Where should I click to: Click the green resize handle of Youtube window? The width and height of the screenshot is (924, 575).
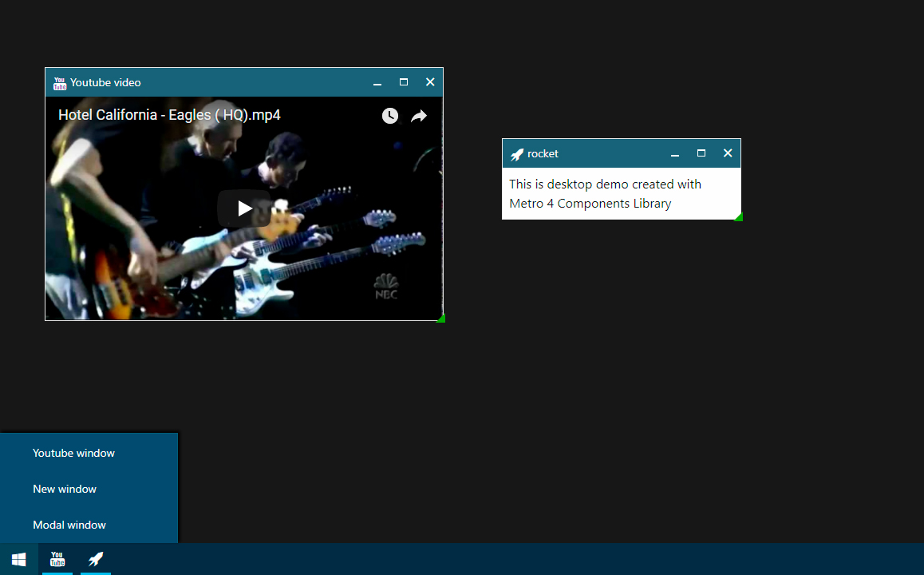point(441,319)
